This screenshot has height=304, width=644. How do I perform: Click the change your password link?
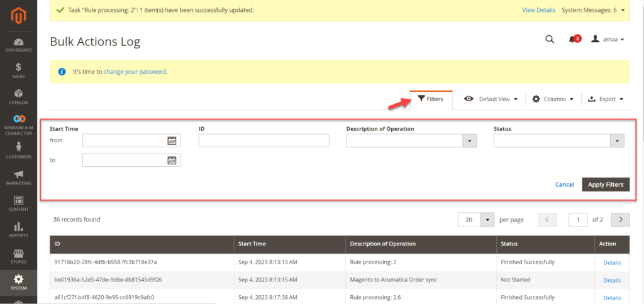click(135, 72)
